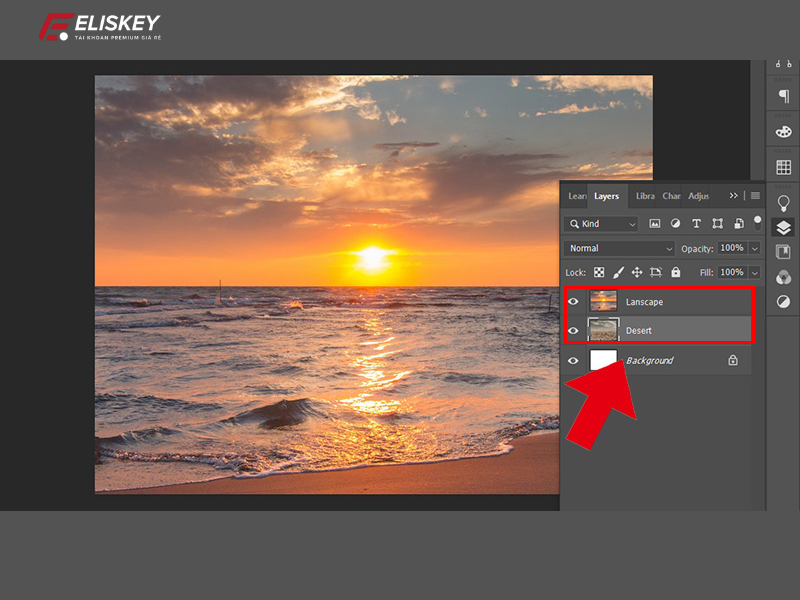Open the Layers panel menu button
Image resolution: width=800 pixels, height=600 pixels.
753,196
